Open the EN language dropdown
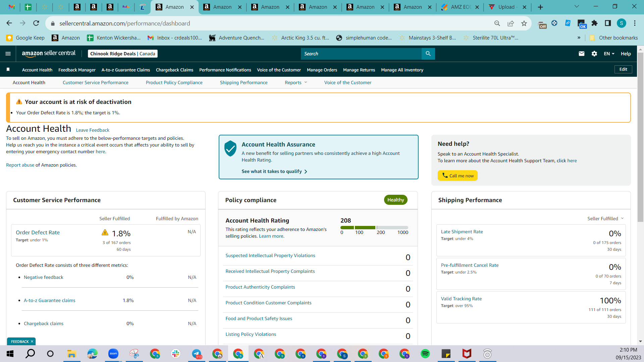The image size is (644, 362). click(x=609, y=54)
